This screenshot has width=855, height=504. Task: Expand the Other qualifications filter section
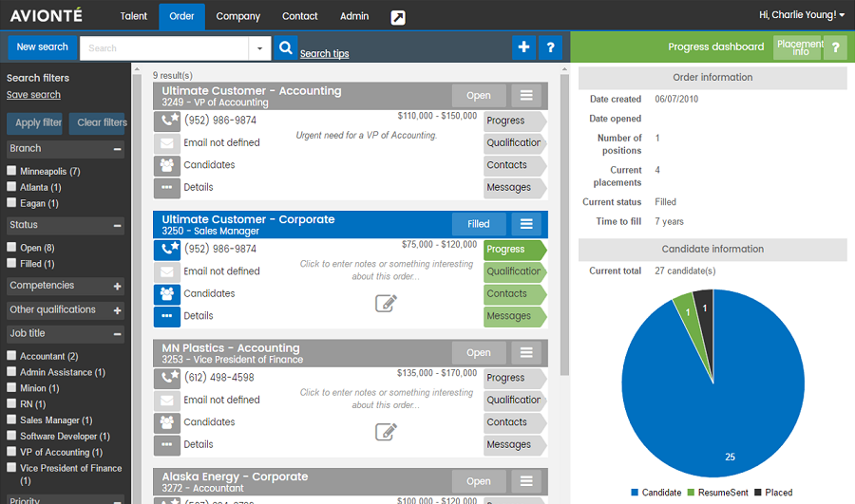click(117, 310)
